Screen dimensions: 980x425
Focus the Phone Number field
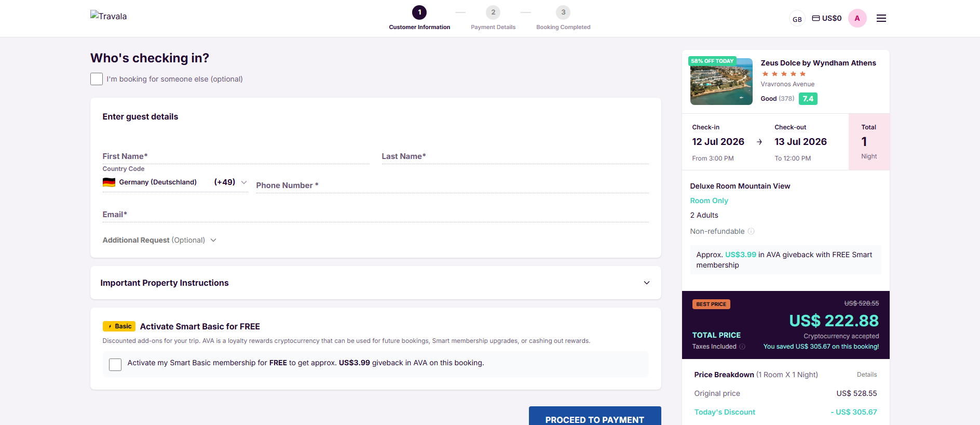[453, 185]
